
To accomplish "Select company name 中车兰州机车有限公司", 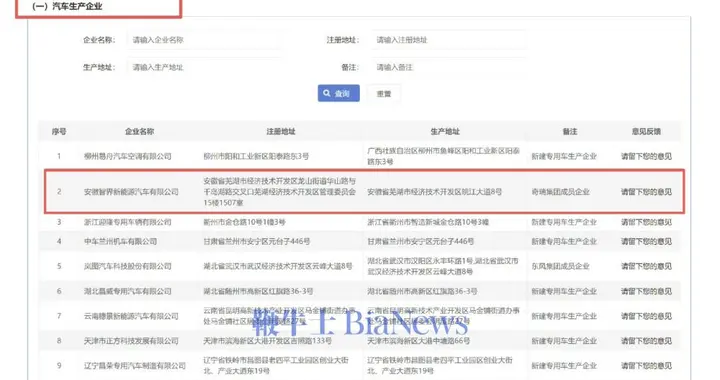I will 120,241.
